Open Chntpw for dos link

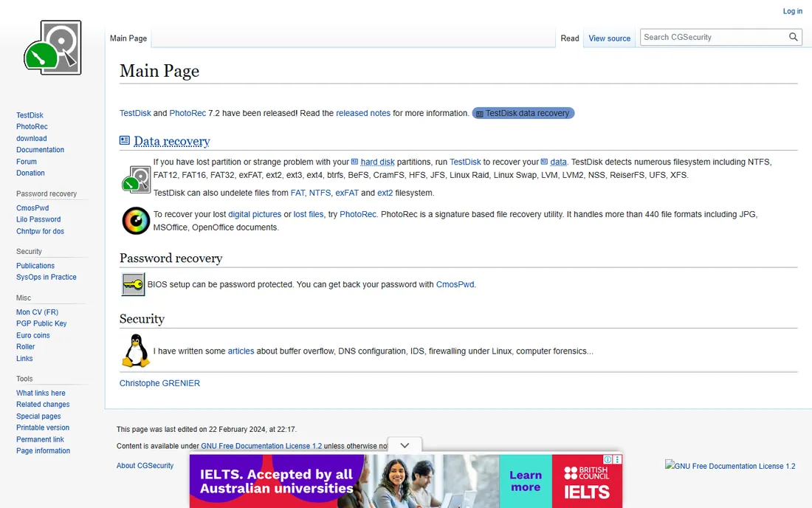pos(40,231)
